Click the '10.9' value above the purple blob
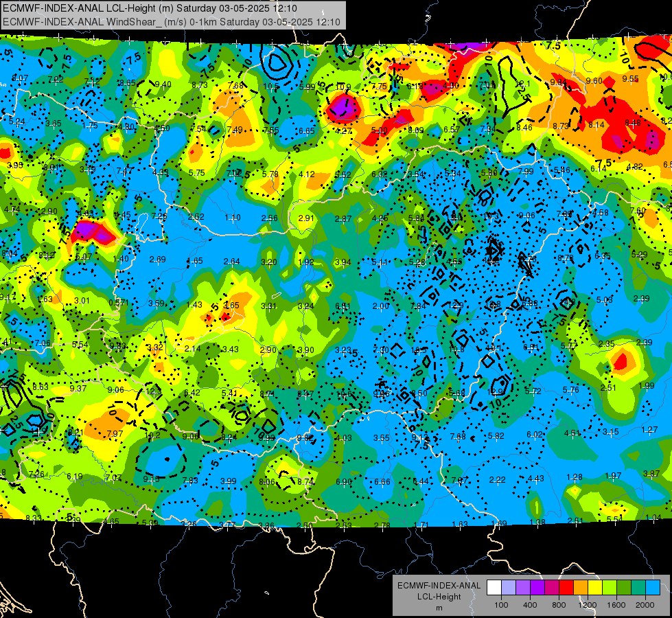The image size is (672, 618). (343, 87)
